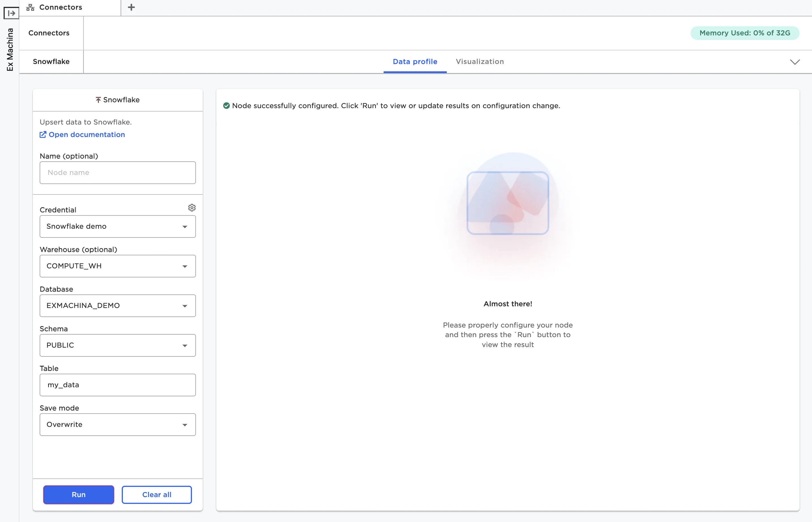Change Save mode dropdown from Overwrite
The width and height of the screenshot is (812, 522).
click(117, 425)
